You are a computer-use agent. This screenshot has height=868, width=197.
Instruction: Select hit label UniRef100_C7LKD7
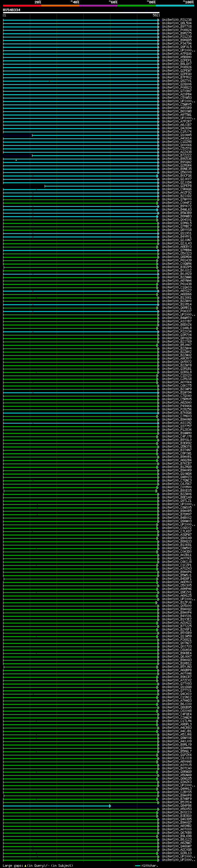(x=177, y=531)
